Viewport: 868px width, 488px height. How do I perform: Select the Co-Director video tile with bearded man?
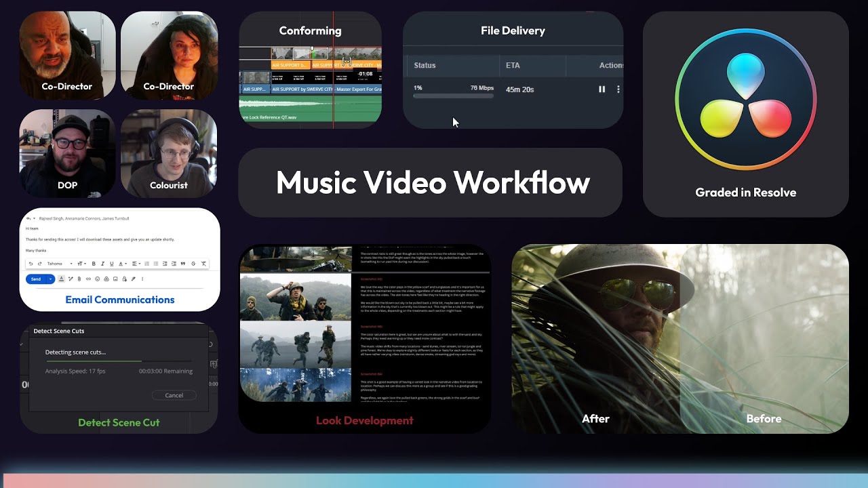tap(66, 55)
